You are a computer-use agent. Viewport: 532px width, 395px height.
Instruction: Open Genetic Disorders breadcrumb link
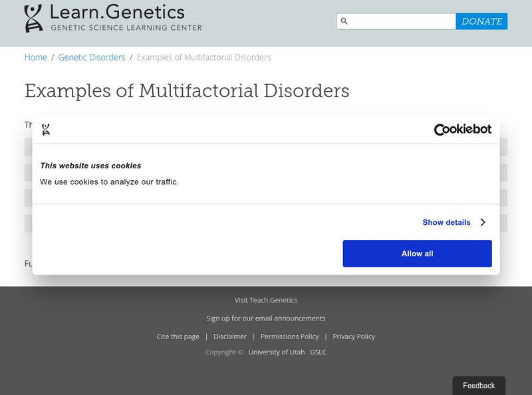tap(92, 57)
